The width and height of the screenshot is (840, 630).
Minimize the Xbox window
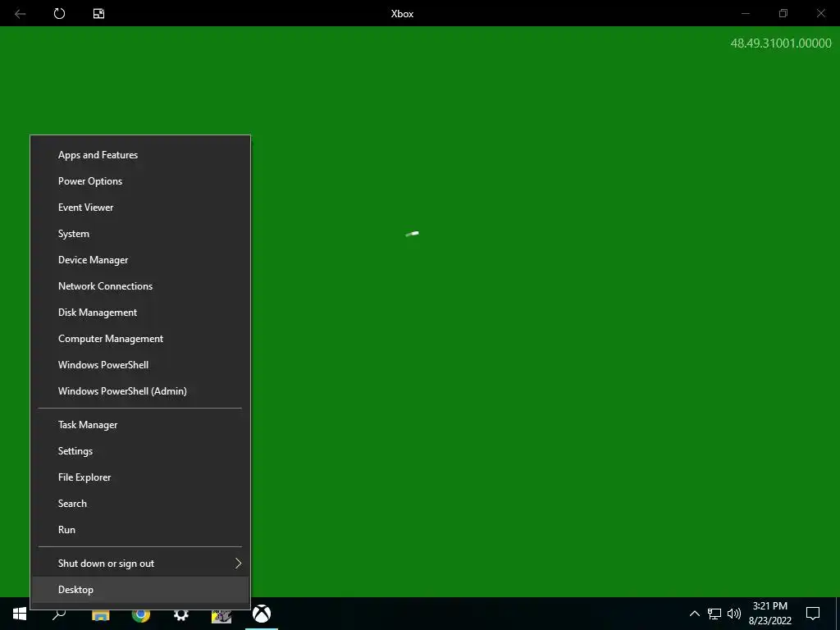(745, 13)
